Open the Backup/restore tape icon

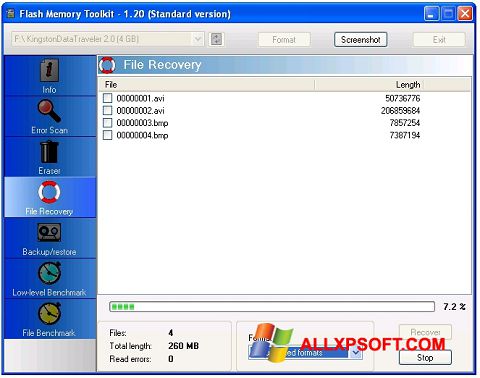pos(49,232)
